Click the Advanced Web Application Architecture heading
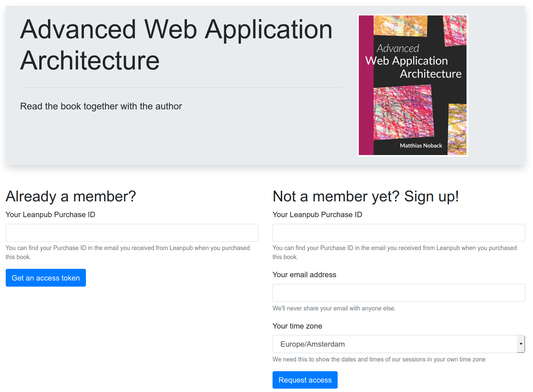 (x=176, y=45)
